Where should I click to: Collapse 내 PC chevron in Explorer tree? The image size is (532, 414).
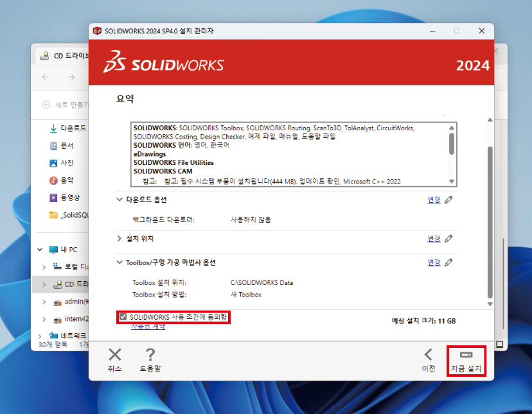[x=40, y=250]
